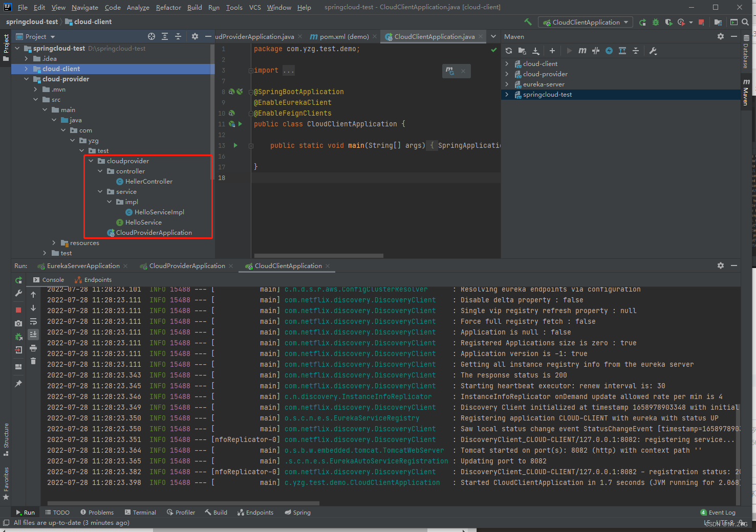756x532 pixels.
Task: Print console output icon
Action: 33,348
